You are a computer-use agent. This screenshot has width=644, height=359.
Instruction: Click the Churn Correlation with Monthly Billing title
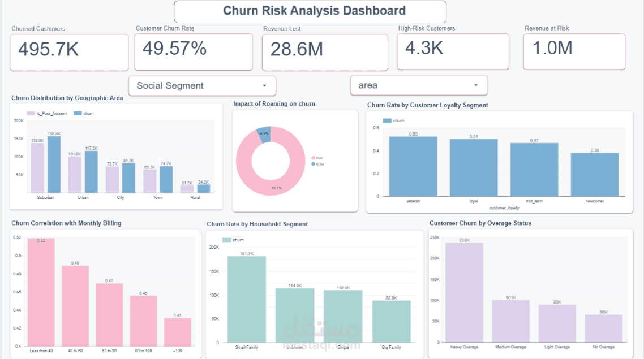coord(66,223)
